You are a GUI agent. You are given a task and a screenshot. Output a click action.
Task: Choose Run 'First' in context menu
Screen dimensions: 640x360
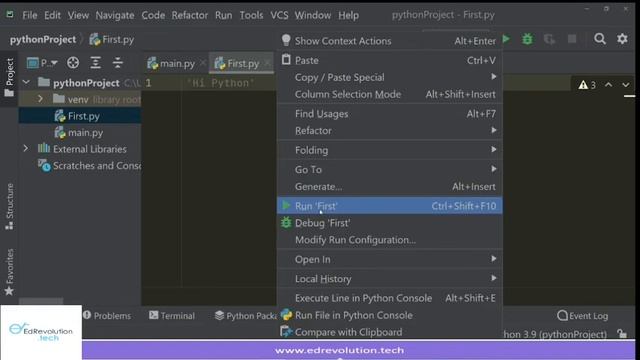[x=389, y=206]
